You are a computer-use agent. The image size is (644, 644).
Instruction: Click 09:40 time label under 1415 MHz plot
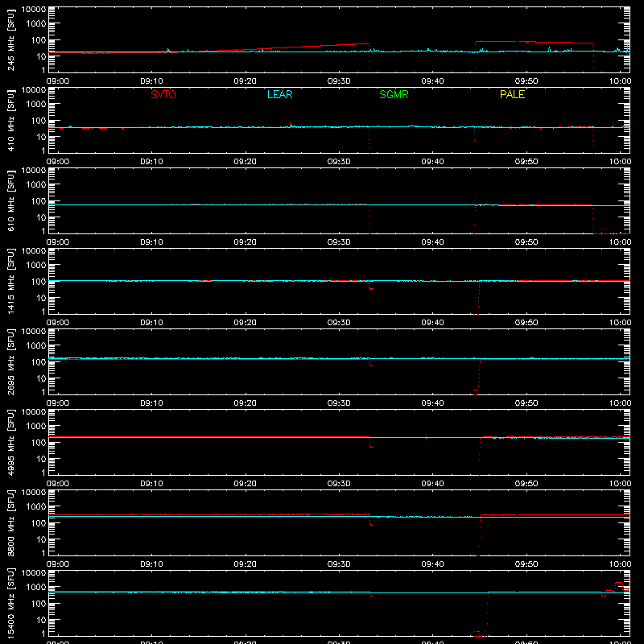pyautogui.click(x=432, y=323)
